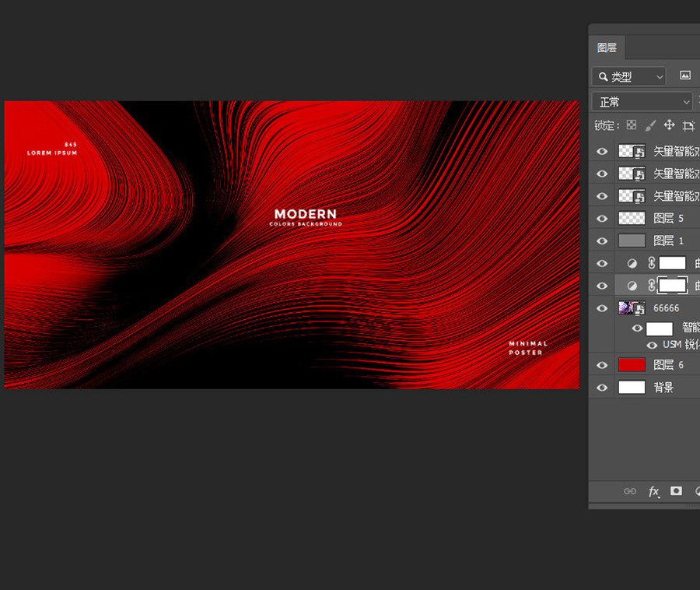Open the 类型 filter type dropdown

[629, 77]
